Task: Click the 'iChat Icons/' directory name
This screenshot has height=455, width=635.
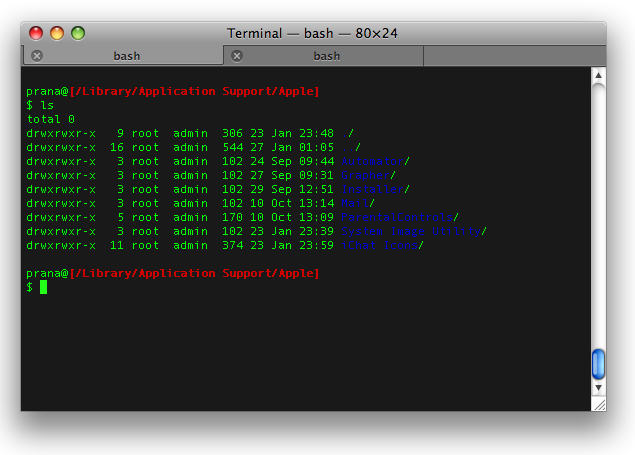Action: (382, 245)
